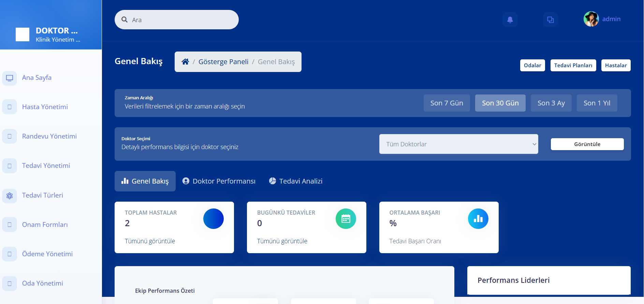Click the Hasta Yönetimi sidebar icon

tap(10, 107)
